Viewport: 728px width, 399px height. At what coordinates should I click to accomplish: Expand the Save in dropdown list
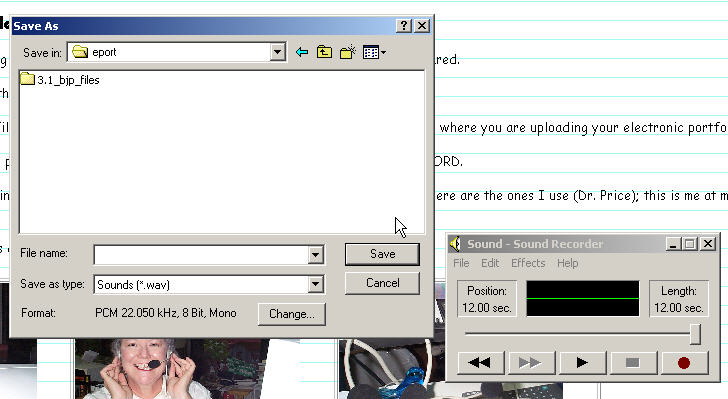coord(277,52)
